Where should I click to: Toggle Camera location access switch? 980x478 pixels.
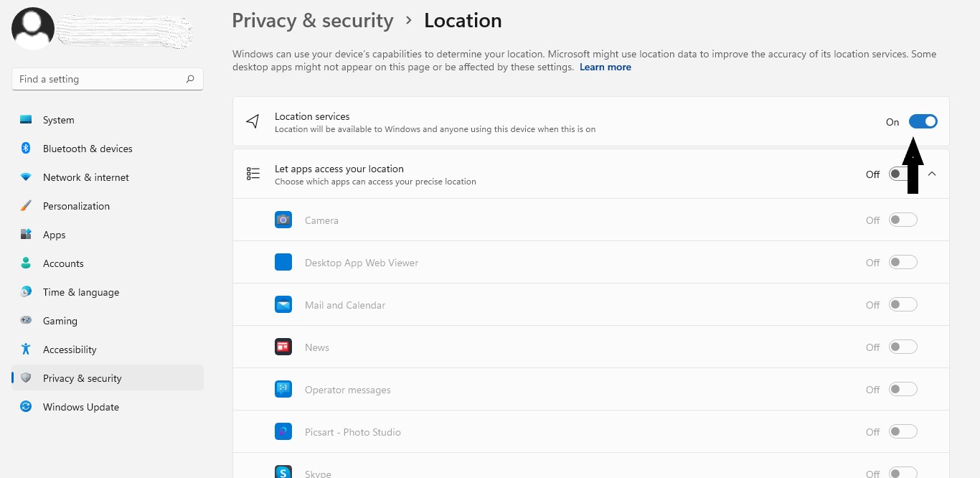point(903,220)
